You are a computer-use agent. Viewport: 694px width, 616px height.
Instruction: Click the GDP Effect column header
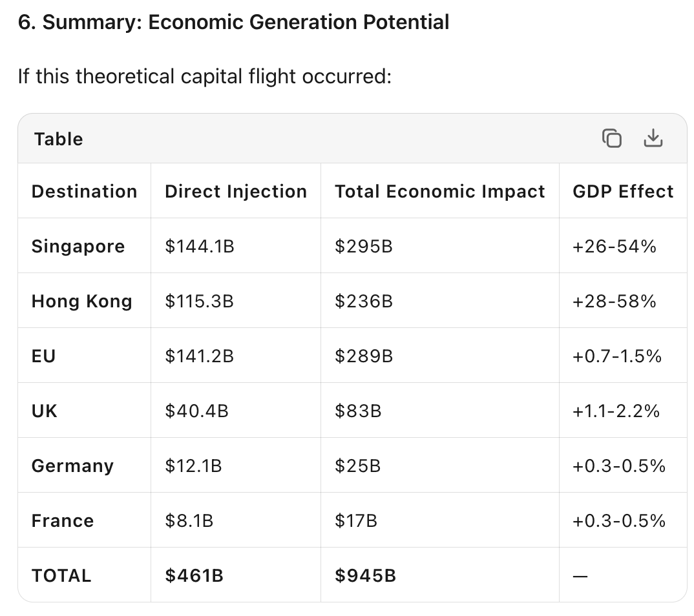pos(623,191)
